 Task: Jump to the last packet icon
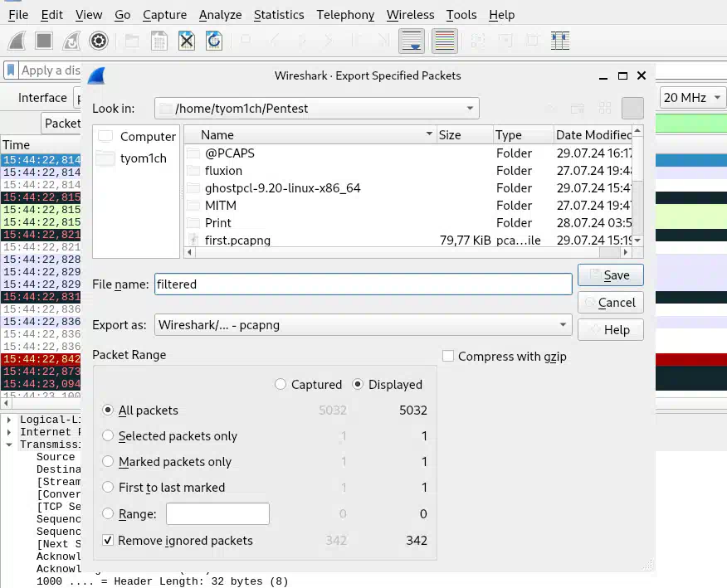pos(383,41)
